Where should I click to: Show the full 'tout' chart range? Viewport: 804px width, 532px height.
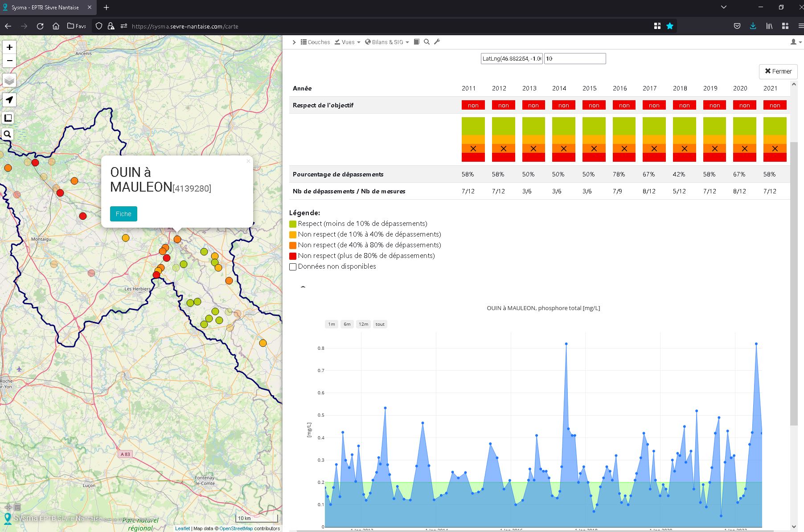(380, 324)
